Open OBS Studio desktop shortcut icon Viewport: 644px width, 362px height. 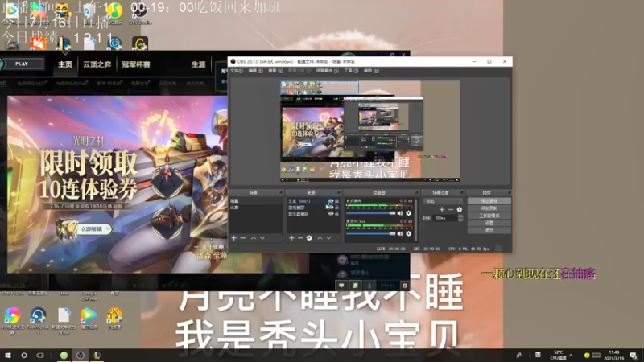[x=140, y=11]
